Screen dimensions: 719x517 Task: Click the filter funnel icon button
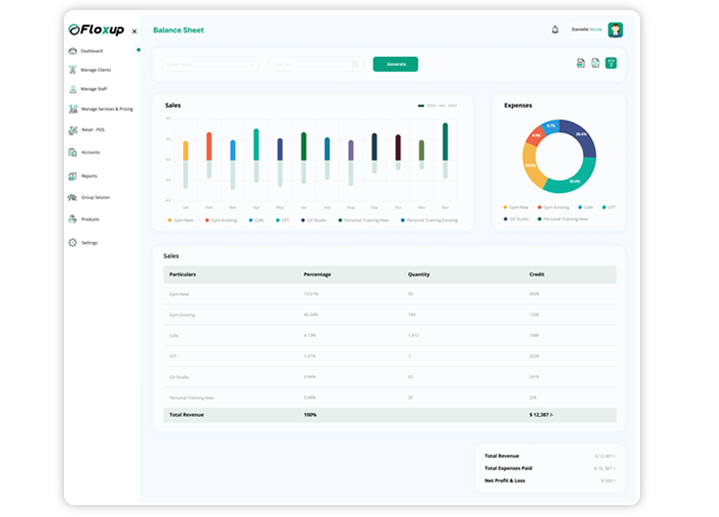(x=610, y=64)
